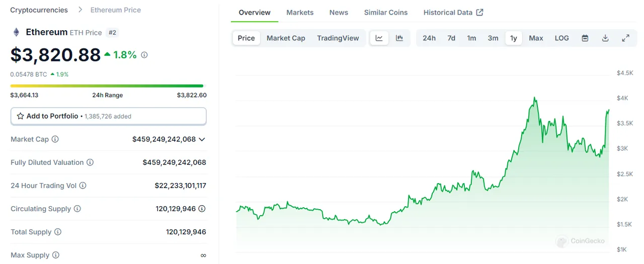This screenshot has height=264, width=644.
Task: Click the Max Supply info icon
Action: [x=56, y=255]
